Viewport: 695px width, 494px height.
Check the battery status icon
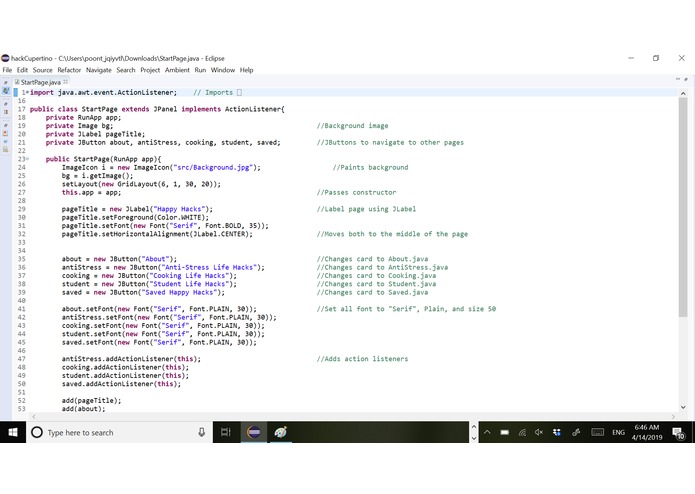coord(504,432)
